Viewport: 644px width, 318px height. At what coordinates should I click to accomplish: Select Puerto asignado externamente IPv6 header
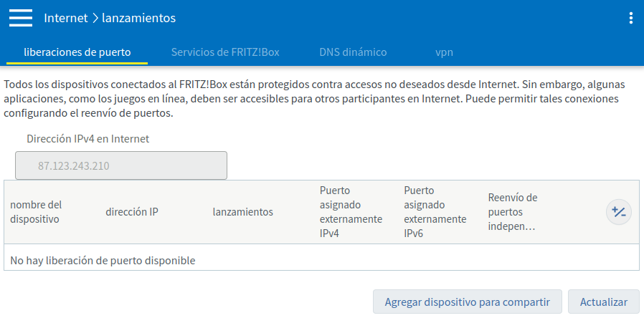pos(435,212)
